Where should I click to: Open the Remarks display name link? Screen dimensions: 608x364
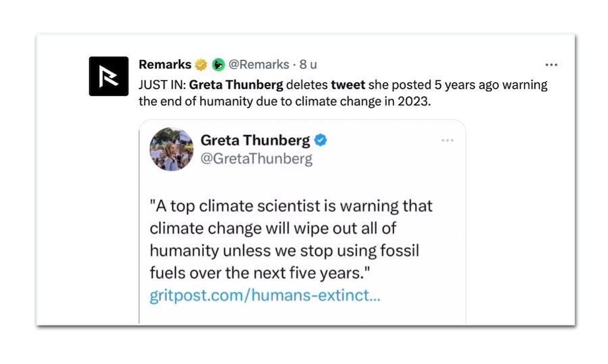164,65
